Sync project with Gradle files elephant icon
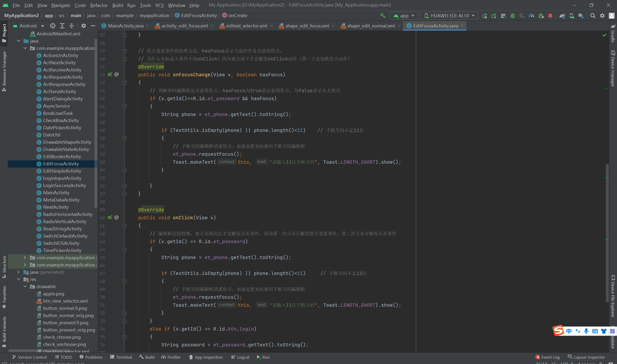617x364 pixels. pyautogui.click(x=562, y=16)
